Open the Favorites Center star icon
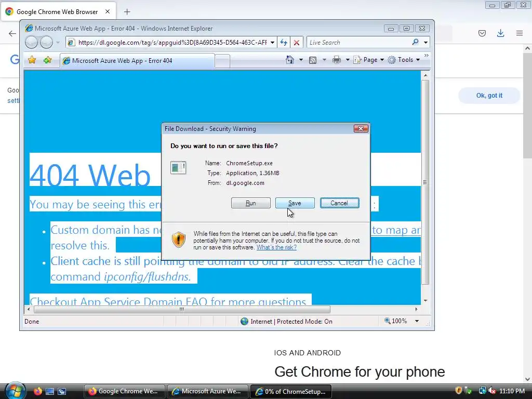 (x=32, y=60)
